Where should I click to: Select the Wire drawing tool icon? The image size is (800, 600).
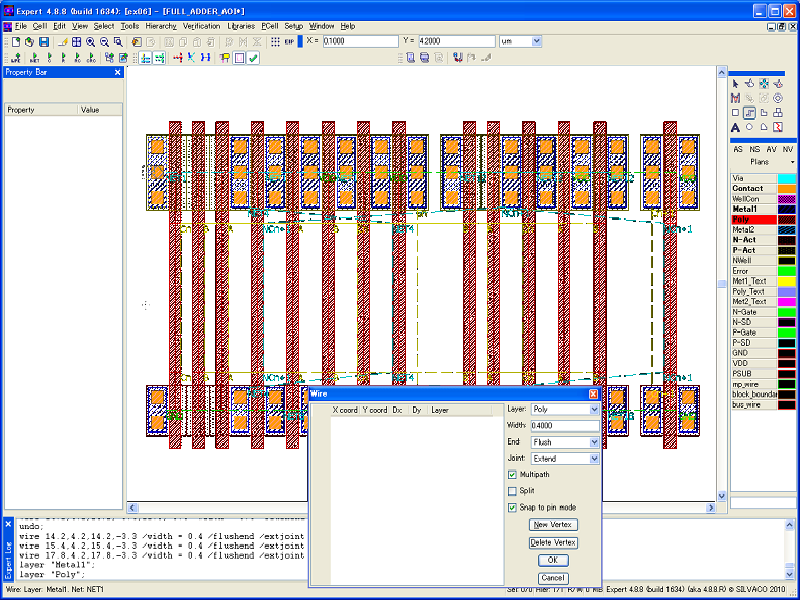(x=749, y=113)
